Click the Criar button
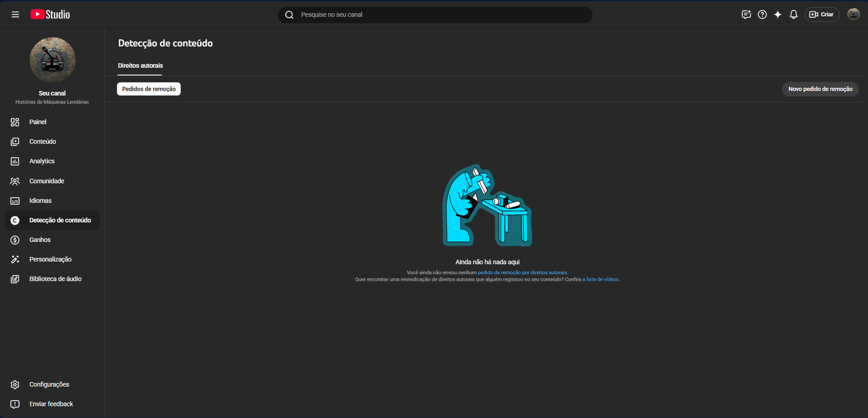This screenshot has height=418, width=868. click(x=822, y=15)
